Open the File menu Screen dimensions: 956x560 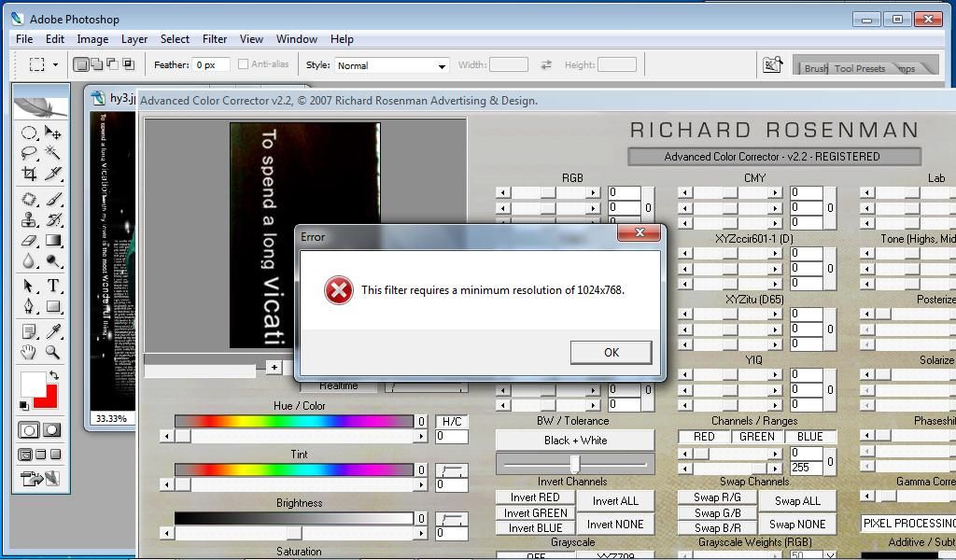pos(24,39)
